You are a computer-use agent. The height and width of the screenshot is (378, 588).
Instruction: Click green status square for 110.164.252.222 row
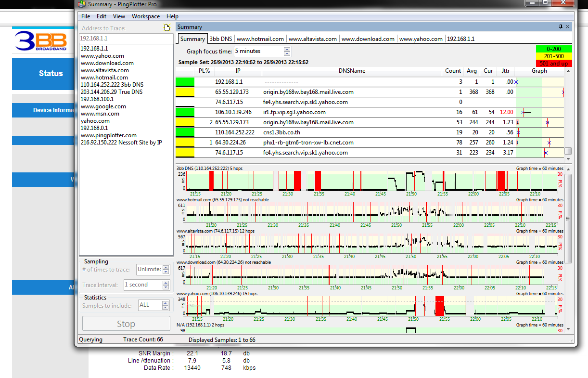point(184,132)
